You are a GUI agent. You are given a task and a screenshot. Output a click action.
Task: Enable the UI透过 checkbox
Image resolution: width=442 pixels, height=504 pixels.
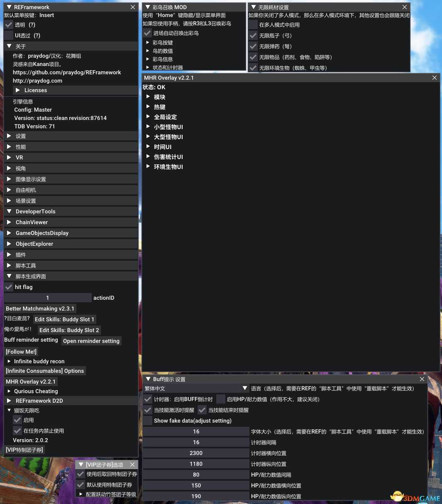(x=9, y=35)
